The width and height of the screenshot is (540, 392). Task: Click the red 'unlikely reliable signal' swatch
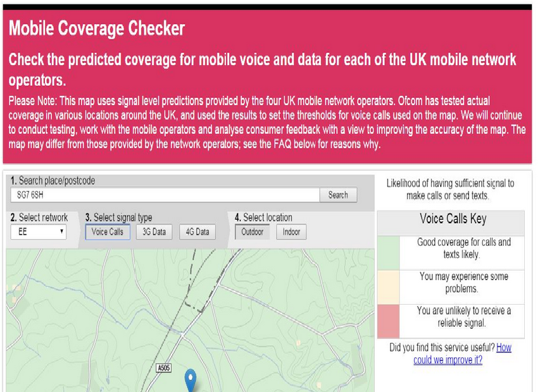387,321
